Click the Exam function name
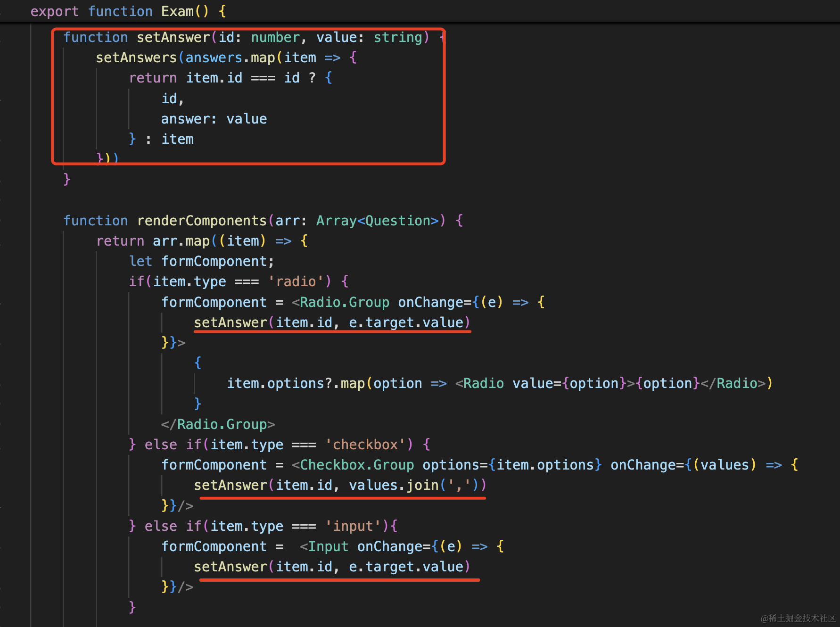 point(177,11)
